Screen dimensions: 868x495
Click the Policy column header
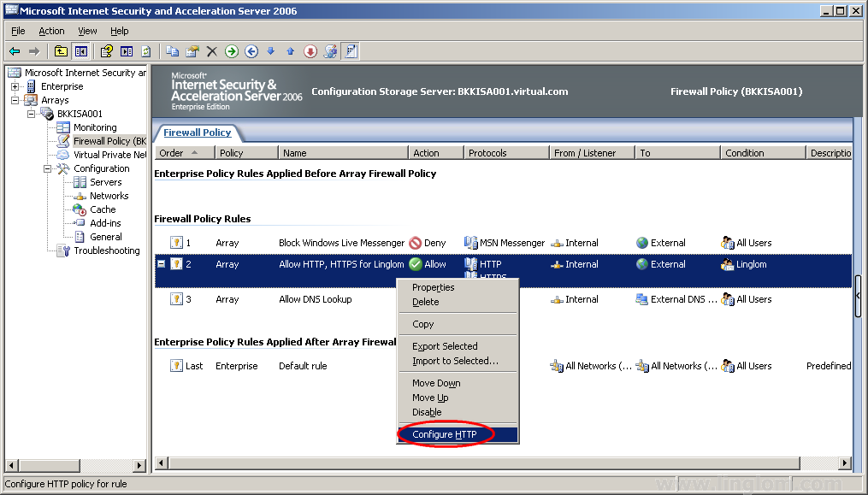(246, 153)
